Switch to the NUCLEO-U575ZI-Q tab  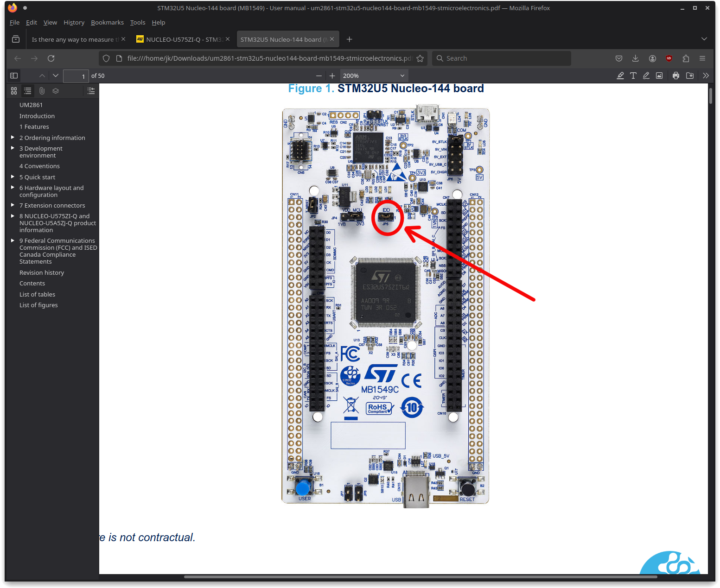(180, 39)
